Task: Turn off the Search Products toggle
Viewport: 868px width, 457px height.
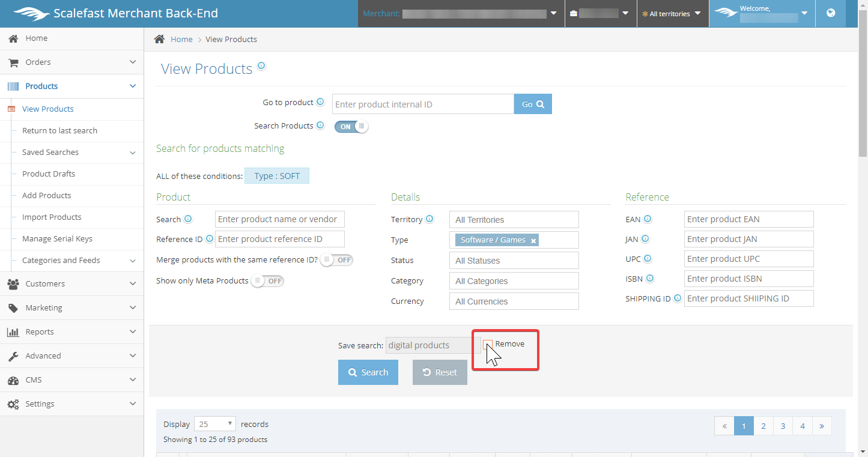Action: (351, 127)
